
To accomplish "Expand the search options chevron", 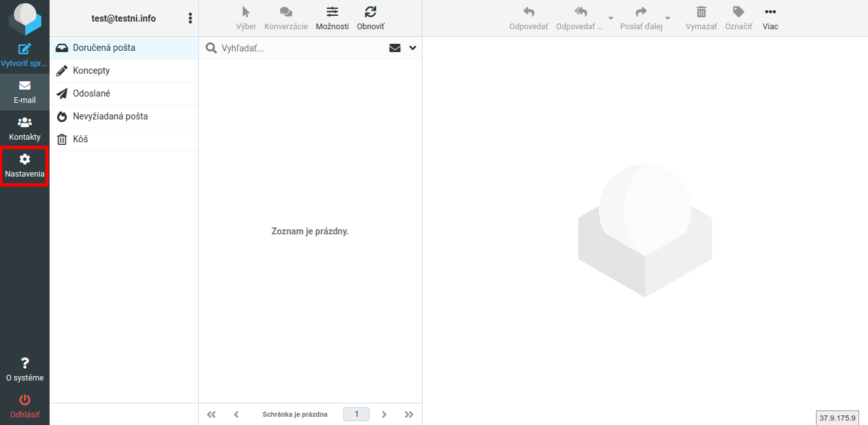I will pyautogui.click(x=413, y=48).
